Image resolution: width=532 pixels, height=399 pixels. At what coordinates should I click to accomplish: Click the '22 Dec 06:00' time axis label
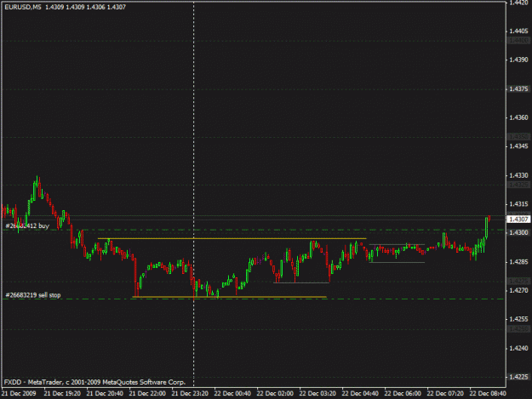tap(403, 393)
